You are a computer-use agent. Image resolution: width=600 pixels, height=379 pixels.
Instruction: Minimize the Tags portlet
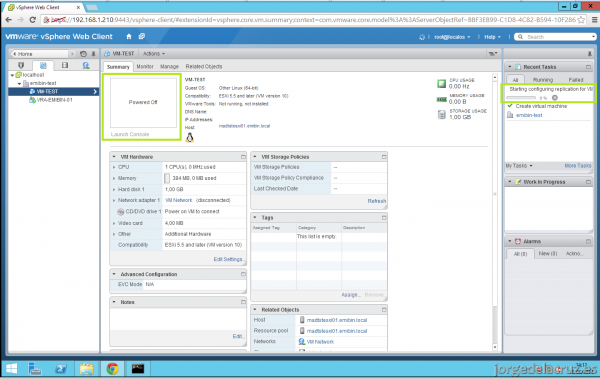tap(384, 217)
